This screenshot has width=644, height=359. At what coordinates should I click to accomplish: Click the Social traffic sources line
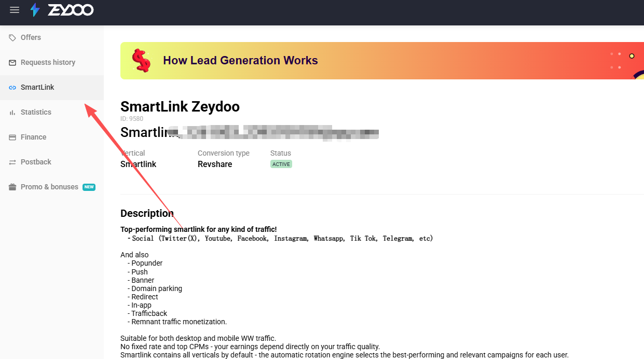pyautogui.click(x=280, y=239)
